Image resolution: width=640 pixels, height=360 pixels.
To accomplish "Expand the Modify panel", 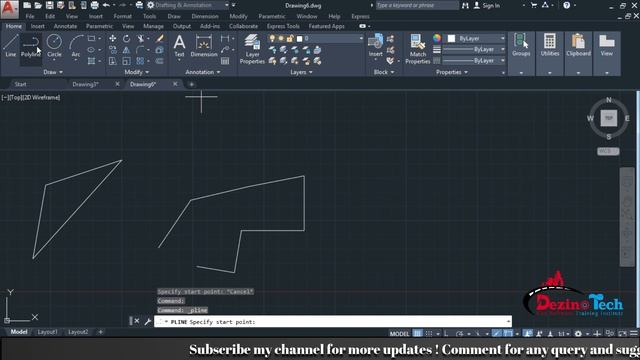I will point(137,72).
